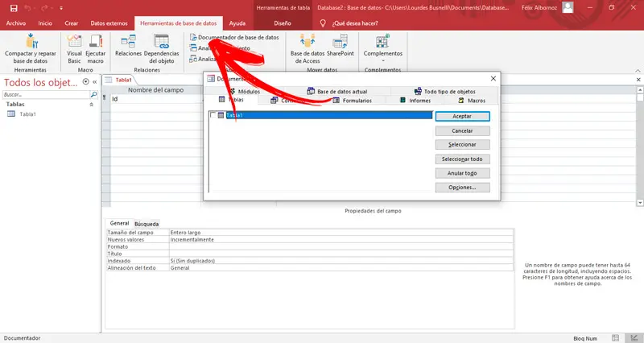
Task: Switch to datasheet view status icon
Action: pyautogui.click(x=615, y=338)
